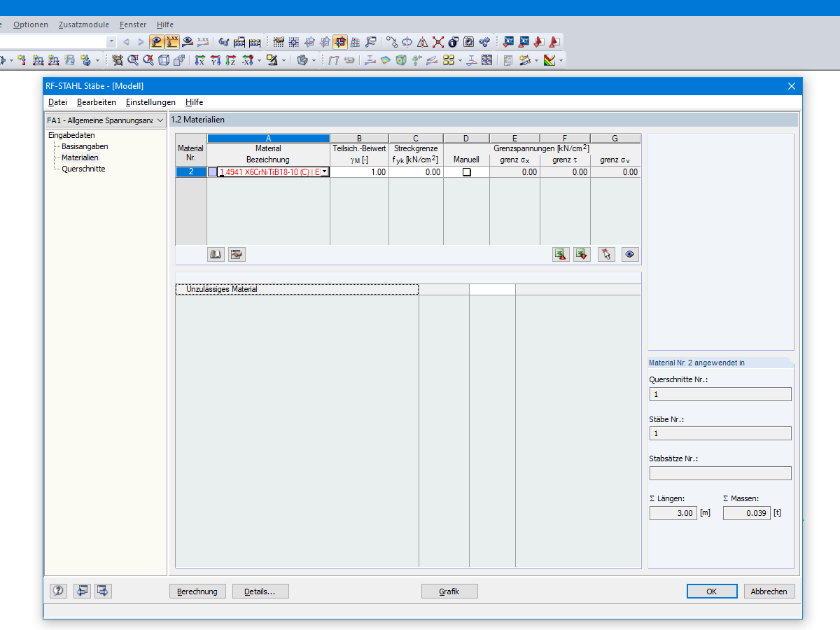
Task: Click the eye display icon on the top toolbar
Action: click(188, 42)
